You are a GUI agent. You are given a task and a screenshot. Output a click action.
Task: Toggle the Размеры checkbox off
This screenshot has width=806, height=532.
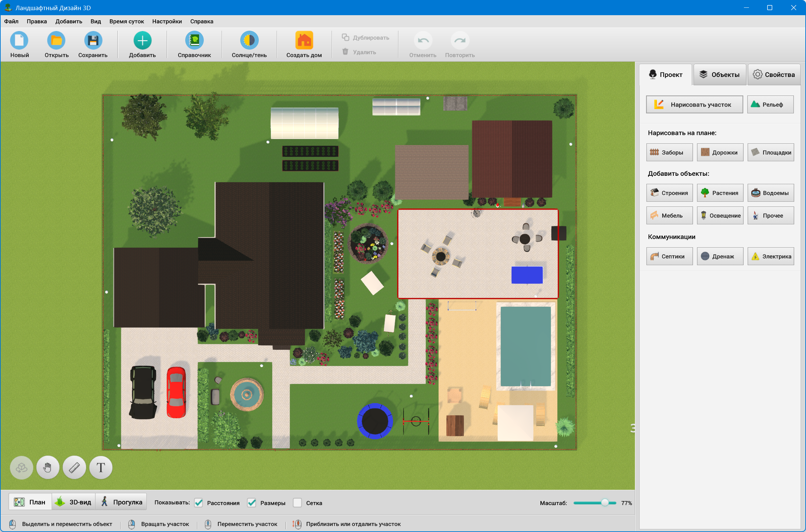(x=252, y=503)
